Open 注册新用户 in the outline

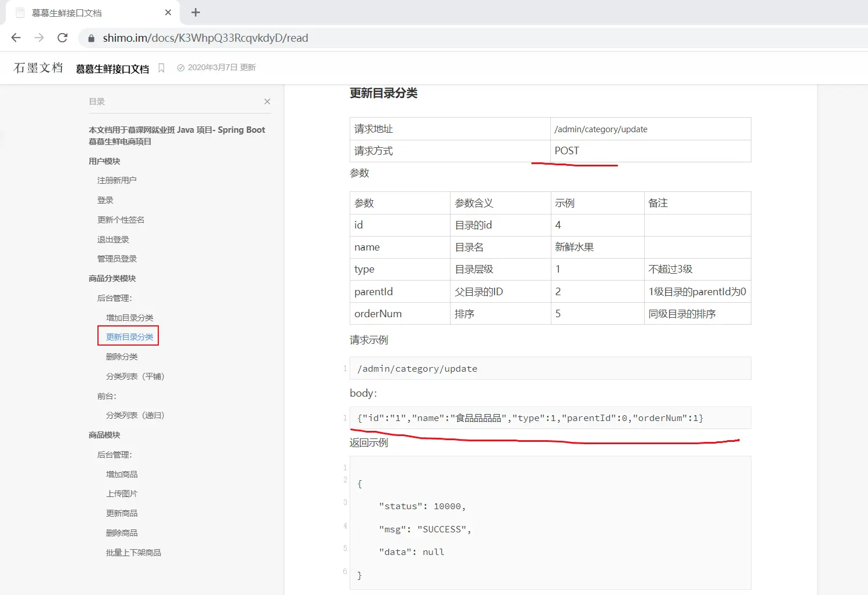117,180
